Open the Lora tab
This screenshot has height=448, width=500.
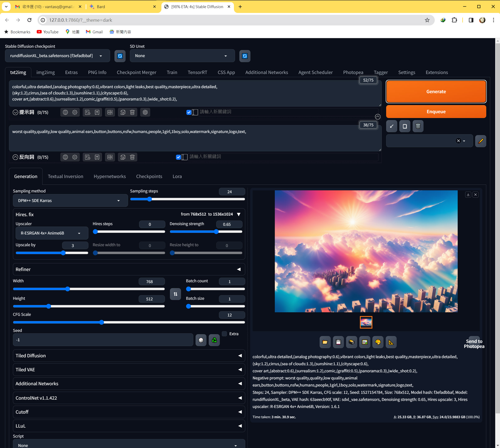pyautogui.click(x=177, y=177)
